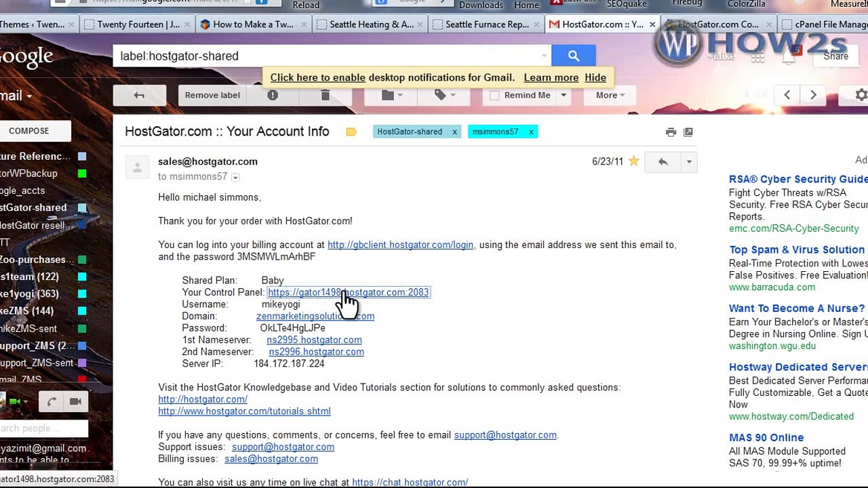
Task: Open Google notifications bell icon
Action: click(788, 58)
